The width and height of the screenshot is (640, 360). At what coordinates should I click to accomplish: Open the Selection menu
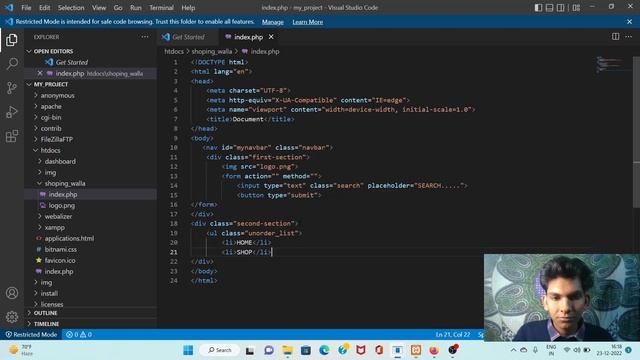[71, 8]
